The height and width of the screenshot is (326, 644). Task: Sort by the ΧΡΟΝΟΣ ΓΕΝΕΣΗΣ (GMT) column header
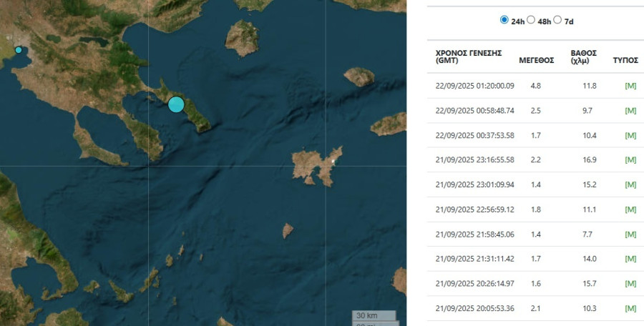tap(468, 56)
